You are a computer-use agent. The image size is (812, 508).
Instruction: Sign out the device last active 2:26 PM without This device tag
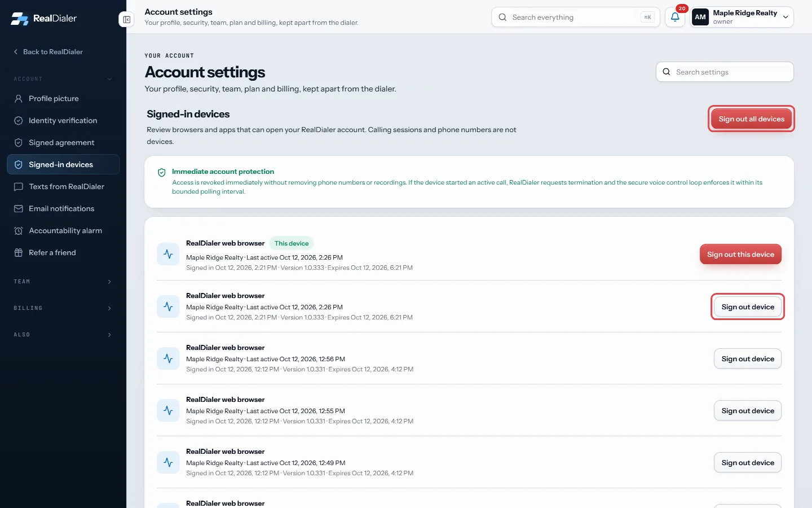[x=748, y=307]
